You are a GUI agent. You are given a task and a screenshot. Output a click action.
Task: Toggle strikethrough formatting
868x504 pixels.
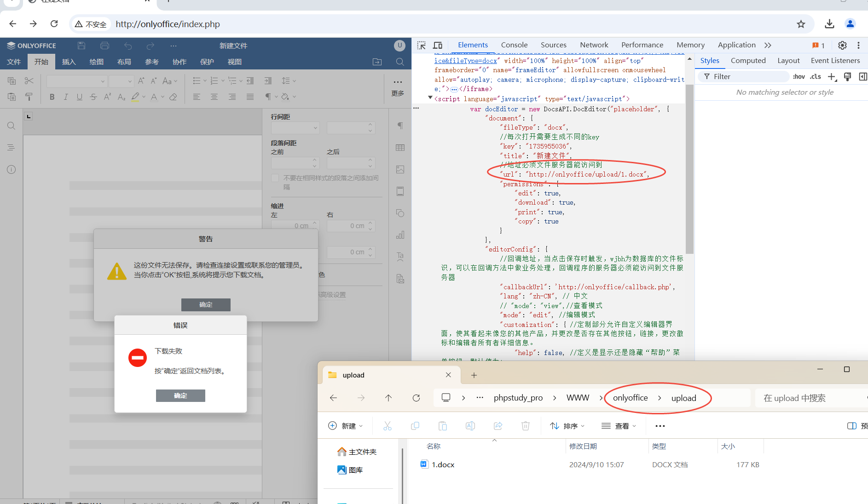pyautogui.click(x=93, y=97)
